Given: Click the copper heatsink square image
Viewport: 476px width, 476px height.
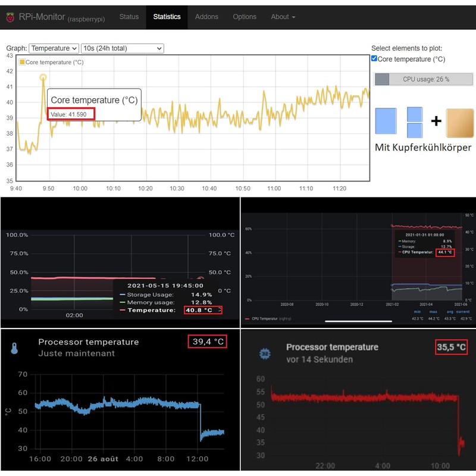Looking at the screenshot, I should (x=459, y=123).
